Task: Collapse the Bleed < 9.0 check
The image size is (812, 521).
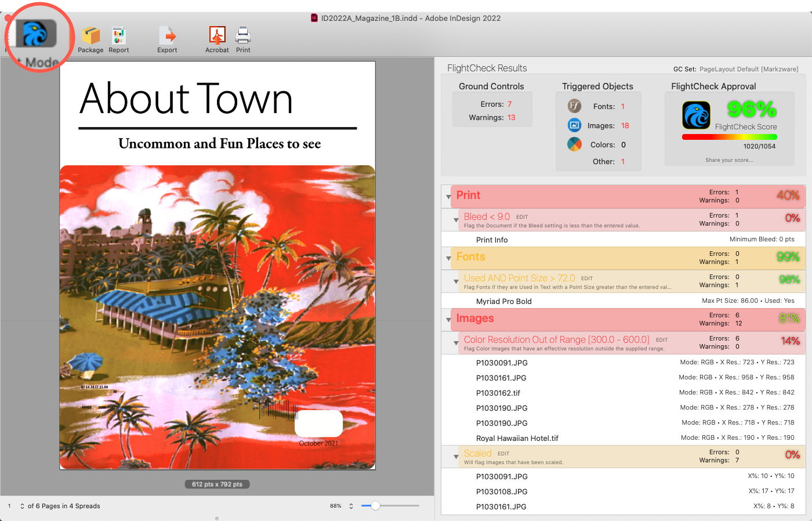Action: 456,220
